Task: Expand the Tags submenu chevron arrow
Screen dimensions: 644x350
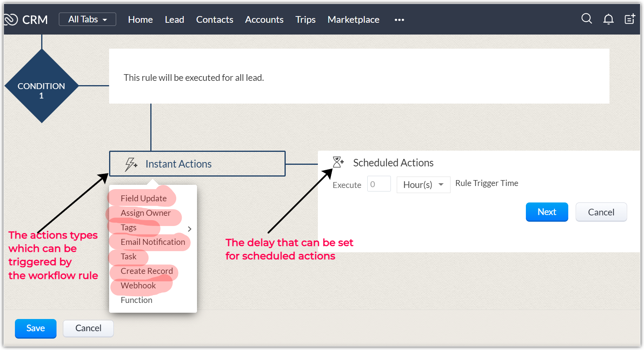Action: tap(190, 229)
